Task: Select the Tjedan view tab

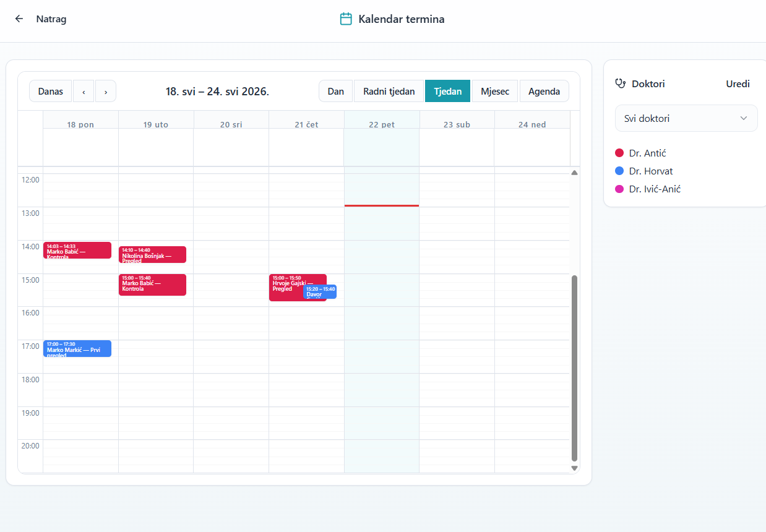Action: (x=447, y=92)
